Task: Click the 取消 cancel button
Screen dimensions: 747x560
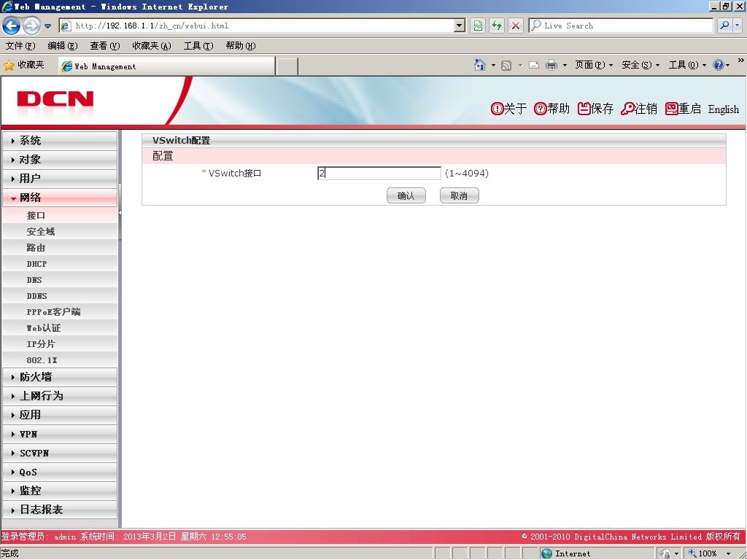Action: click(460, 195)
